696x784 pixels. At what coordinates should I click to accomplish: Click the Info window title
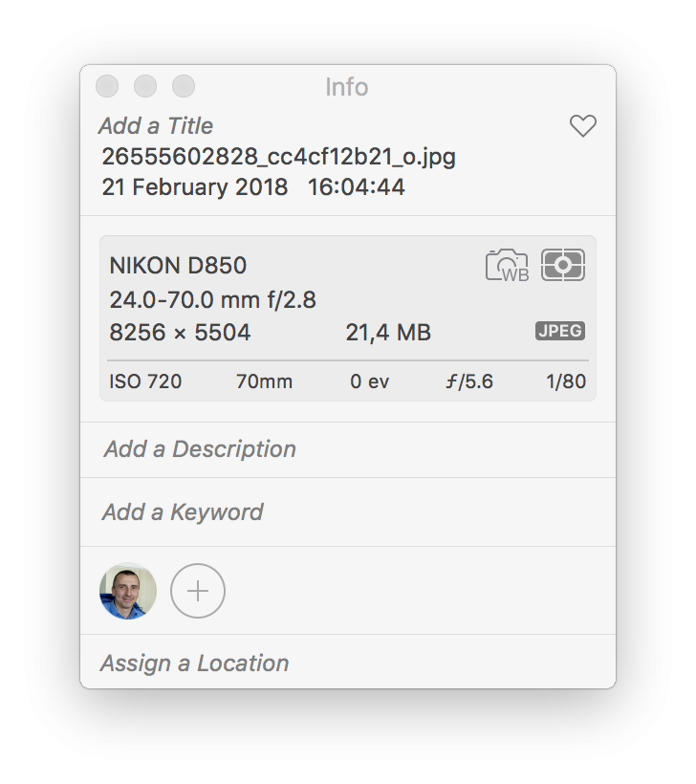tap(347, 87)
